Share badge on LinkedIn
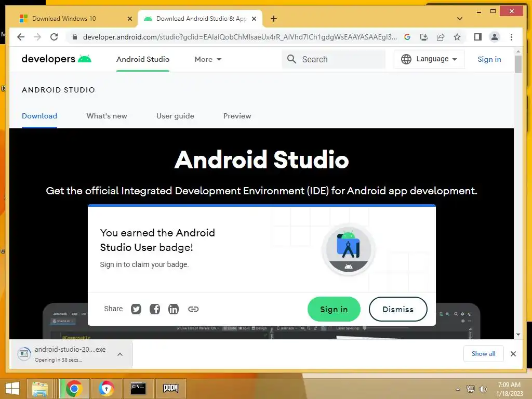This screenshot has width=532, height=399. [x=174, y=309]
